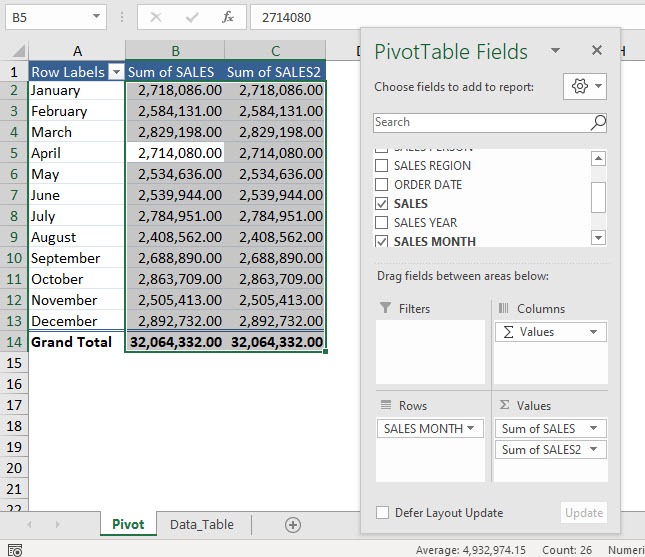645x557 pixels.
Task: Select cell C10 with 2,688,890.00
Action: 275,258
